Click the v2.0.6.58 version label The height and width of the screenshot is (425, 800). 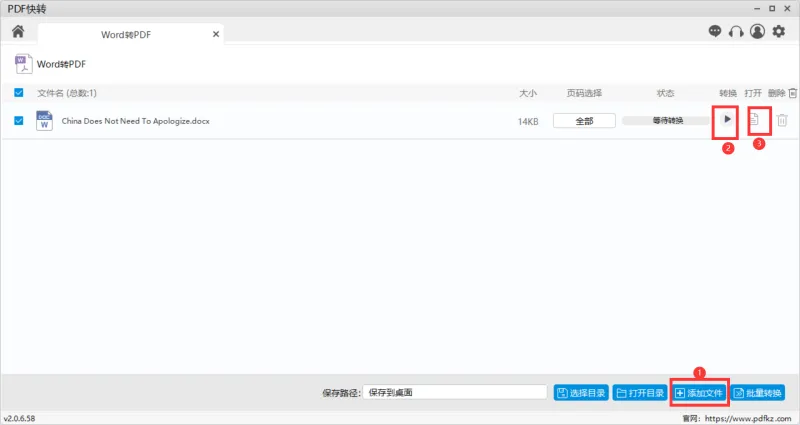(19, 418)
